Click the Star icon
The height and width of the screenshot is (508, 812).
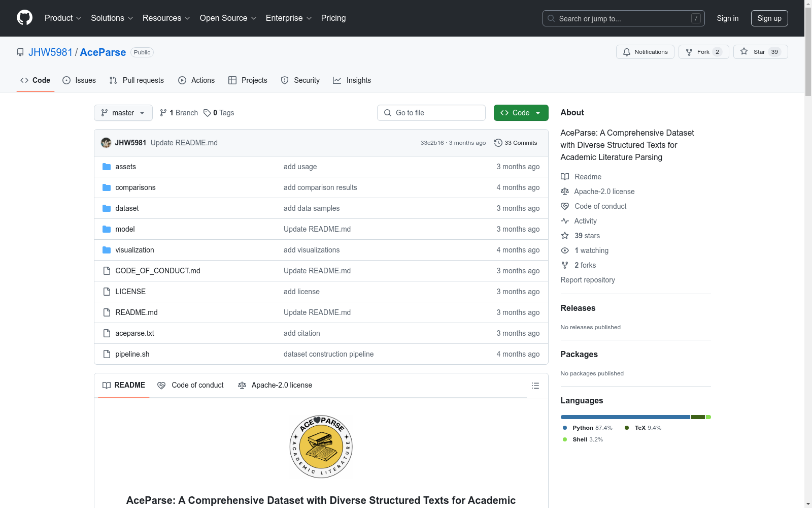[744, 51]
